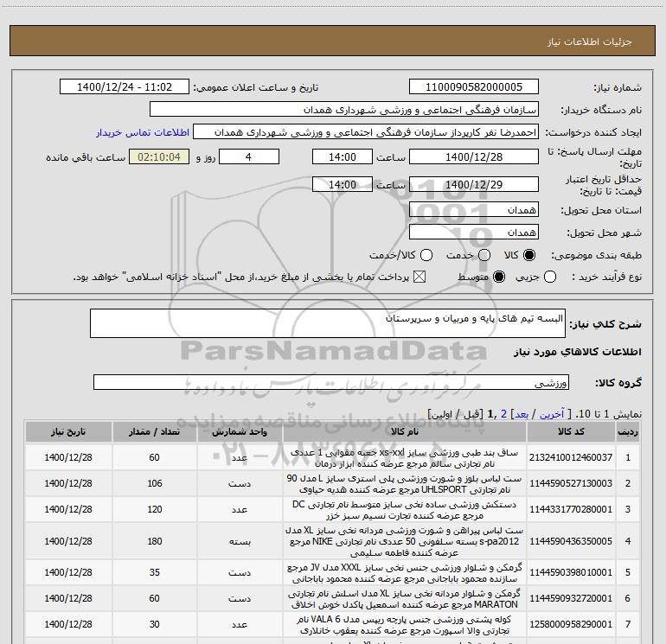666x644 pixels.
Task: Click the کد کالا column header
Action: point(571,431)
